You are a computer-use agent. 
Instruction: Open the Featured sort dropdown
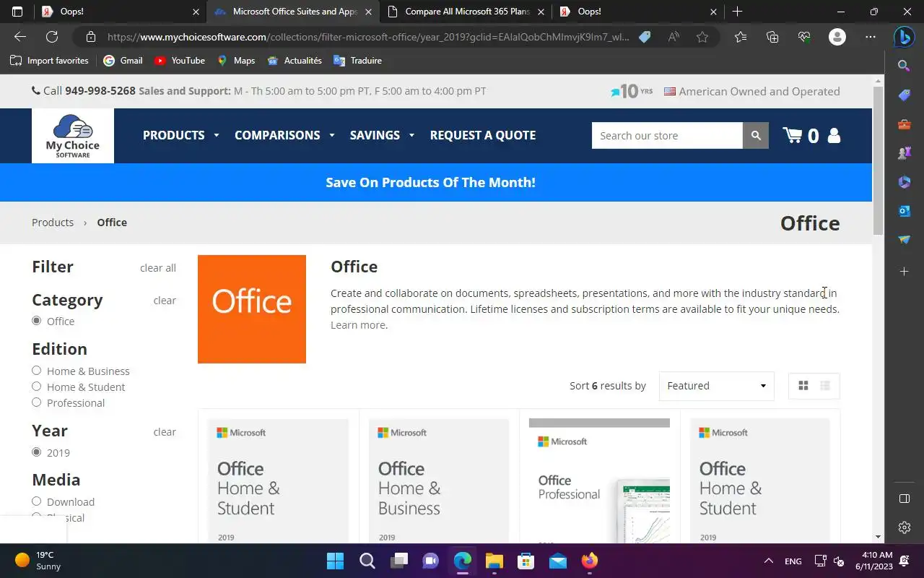(x=716, y=386)
